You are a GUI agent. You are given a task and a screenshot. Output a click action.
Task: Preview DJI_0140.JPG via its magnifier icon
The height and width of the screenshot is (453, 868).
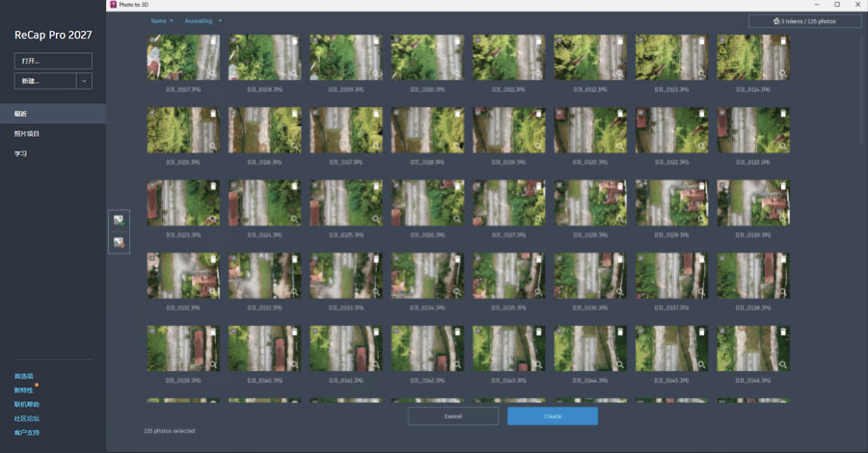coord(294,364)
